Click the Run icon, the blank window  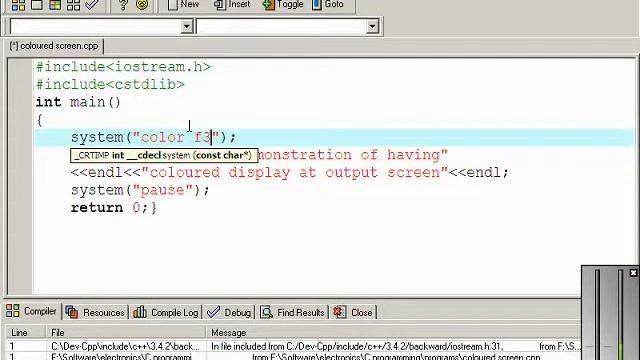(x=37, y=4)
